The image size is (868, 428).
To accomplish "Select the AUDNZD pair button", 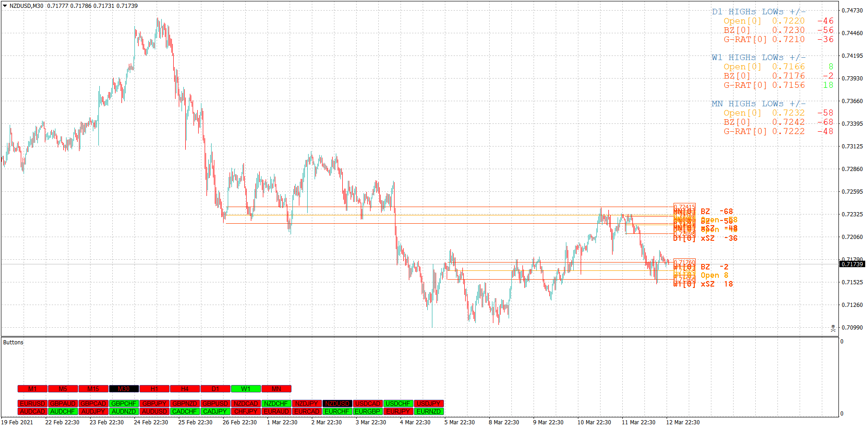I will coord(124,411).
